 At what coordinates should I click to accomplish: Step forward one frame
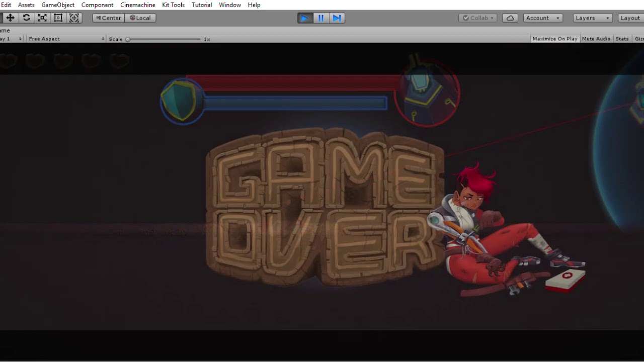click(x=337, y=18)
